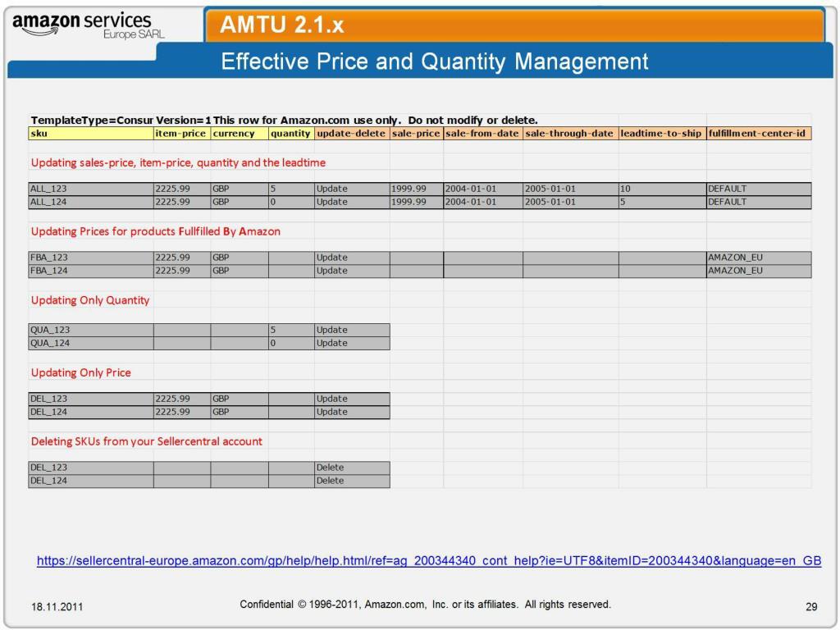Click the DEFAULT fulfillment cell in row ALL_124
This screenshot has width=840, height=630.
[759, 202]
